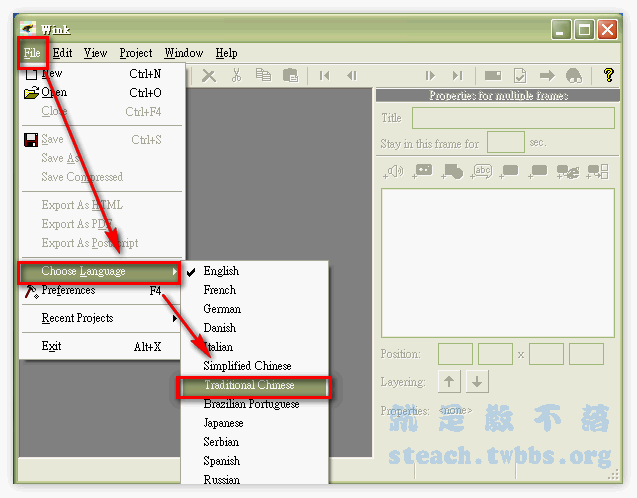
Task: Click the add audio speaker icon
Action: 393,172
